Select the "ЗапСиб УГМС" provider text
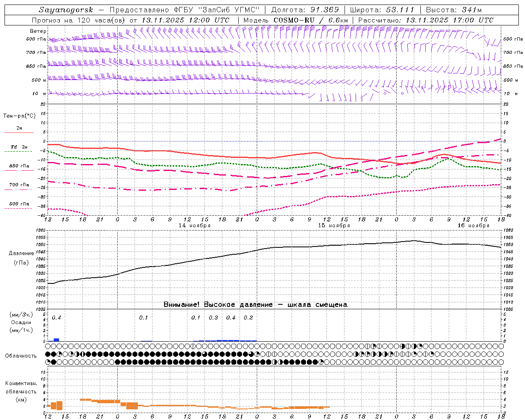 pyautogui.click(x=229, y=10)
